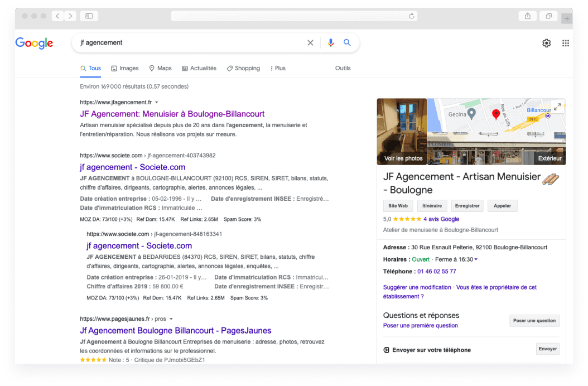
Task: Click the wood planks business logo
Action: pyautogui.click(x=551, y=179)
